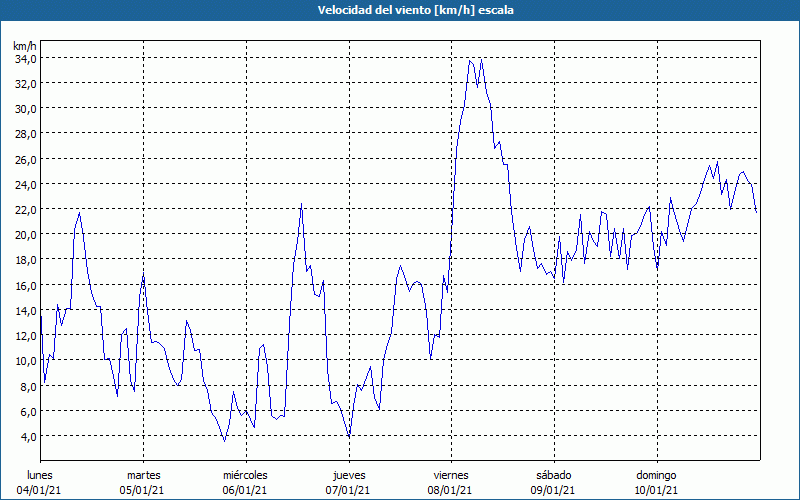This screenshot has height=500, width=800.
Task: Click the 'viernes' day label
Action: 451,475
